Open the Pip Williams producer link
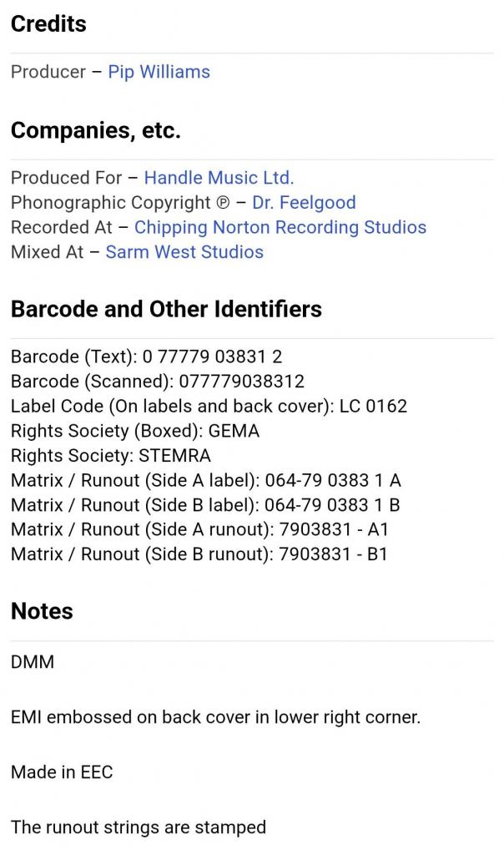504x855 pixels. [x=159, y=72]
